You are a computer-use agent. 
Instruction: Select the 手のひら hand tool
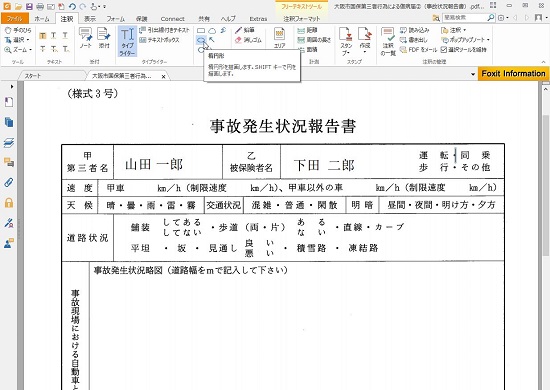click(x=18, y=30)
